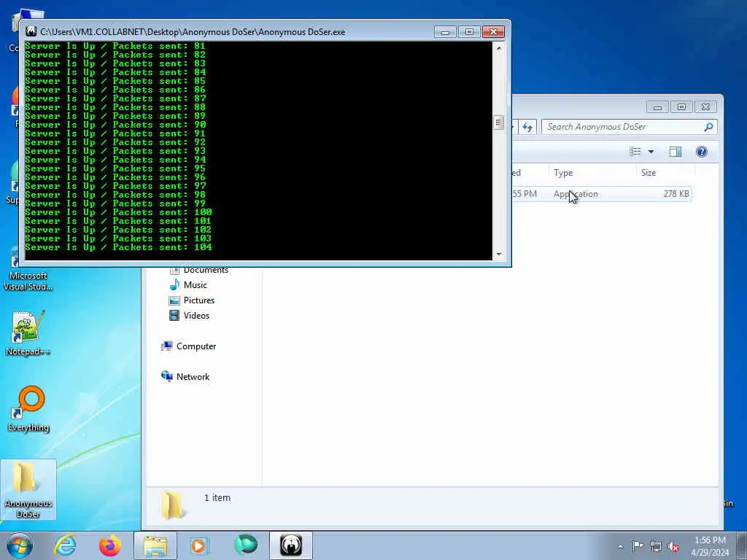Click the folder icon in Explorer details pane
The width and height of the screenshot is (747, 560).
click(x=171, y=505)
